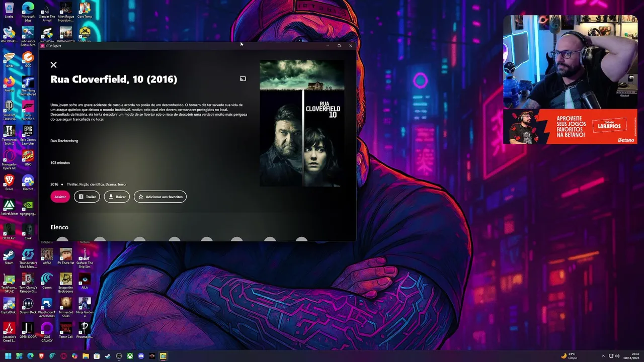Select Escape the Backrooms desktop shortcut

coord(66,283)
